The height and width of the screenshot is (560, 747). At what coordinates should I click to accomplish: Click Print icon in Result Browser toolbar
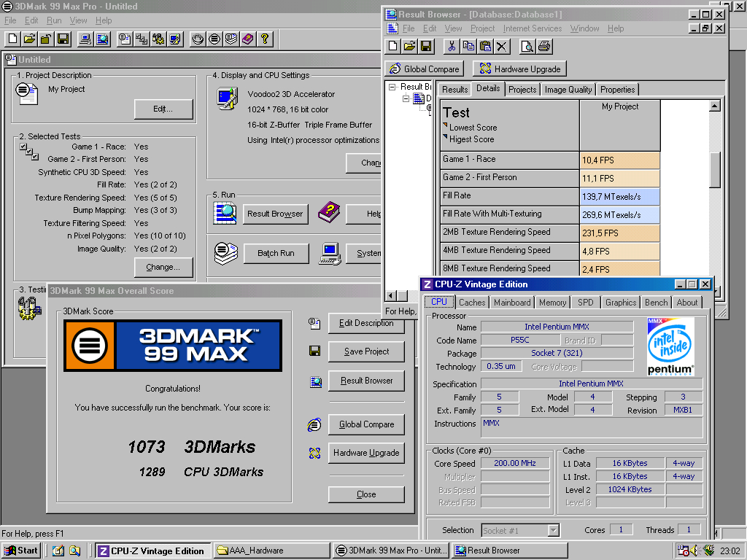543,46
